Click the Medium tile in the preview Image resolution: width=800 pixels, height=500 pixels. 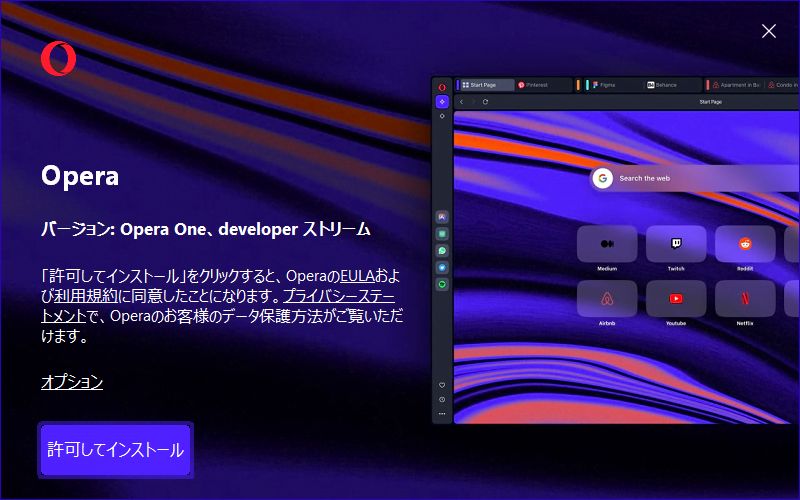click(607, 244)
